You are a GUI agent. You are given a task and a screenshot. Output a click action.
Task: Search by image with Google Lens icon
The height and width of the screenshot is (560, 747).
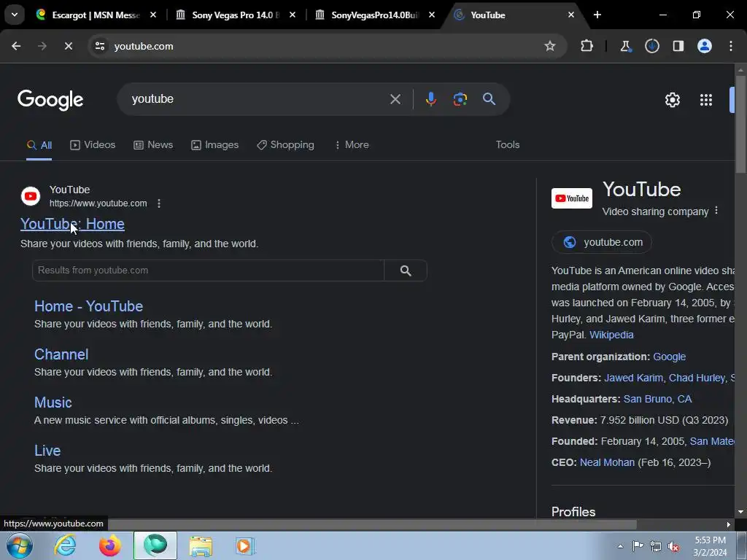point(460,99)
